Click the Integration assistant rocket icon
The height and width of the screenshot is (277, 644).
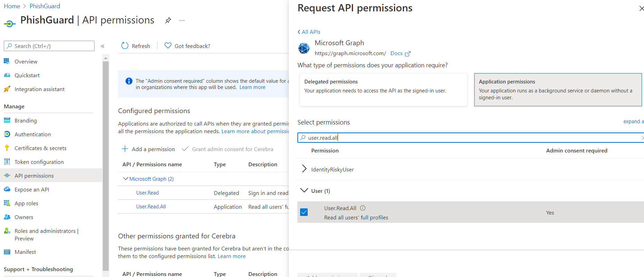pos(7,89)
